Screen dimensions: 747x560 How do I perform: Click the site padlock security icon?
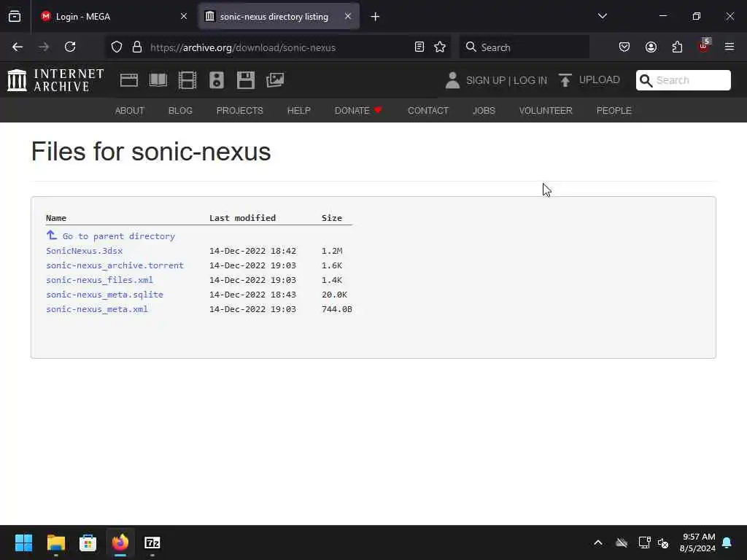(137, 47)
